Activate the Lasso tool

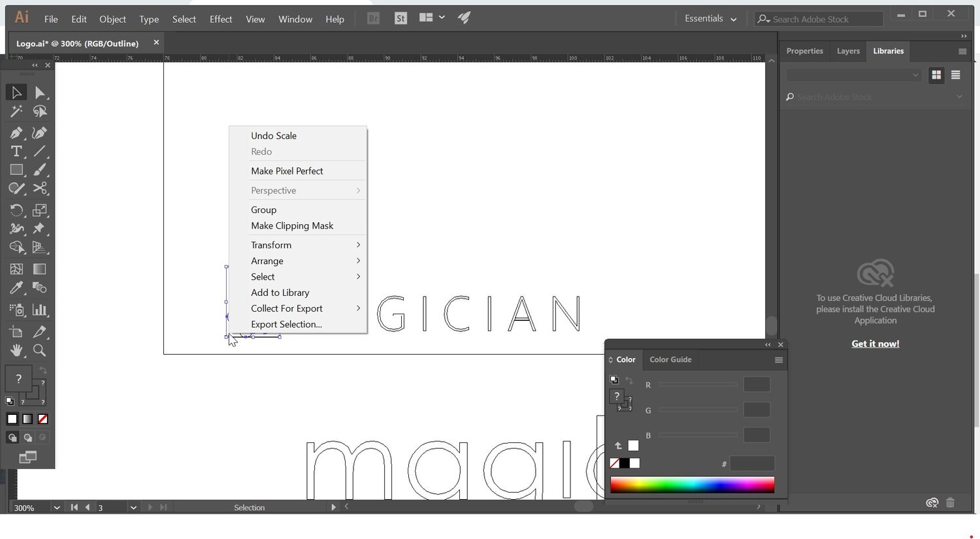(x=40, y=112)
